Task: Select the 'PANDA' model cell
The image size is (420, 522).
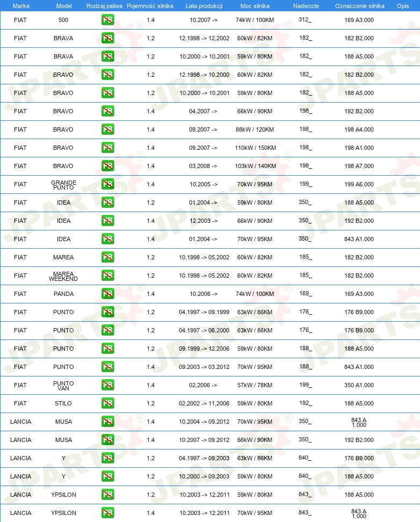Action: (63, 294)
